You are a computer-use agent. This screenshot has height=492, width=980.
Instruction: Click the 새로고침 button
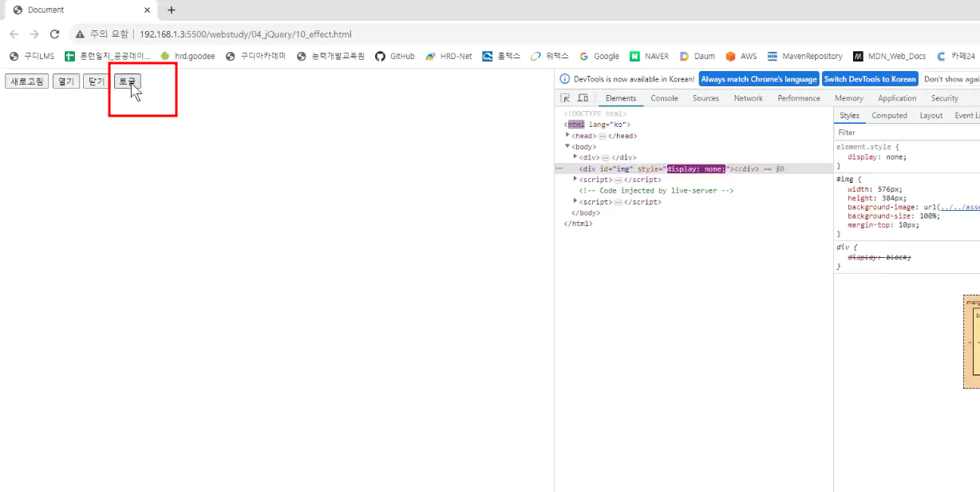(x=27, y=81)
